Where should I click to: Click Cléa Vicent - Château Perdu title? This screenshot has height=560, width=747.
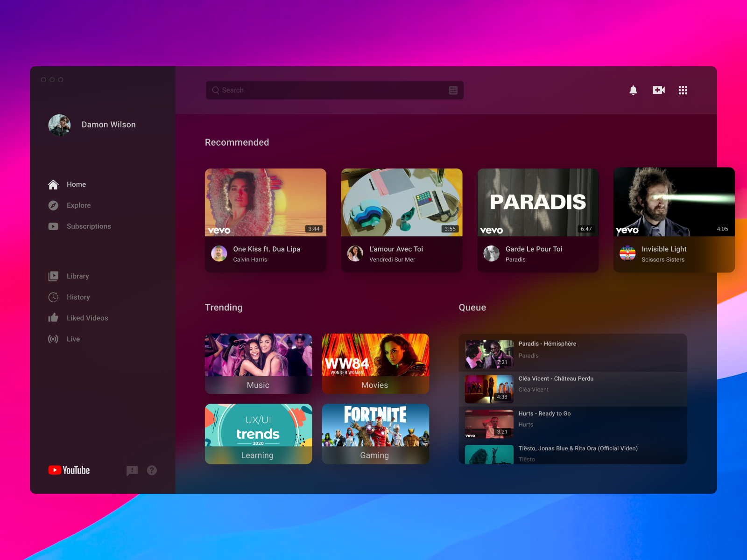pos(556,378)
